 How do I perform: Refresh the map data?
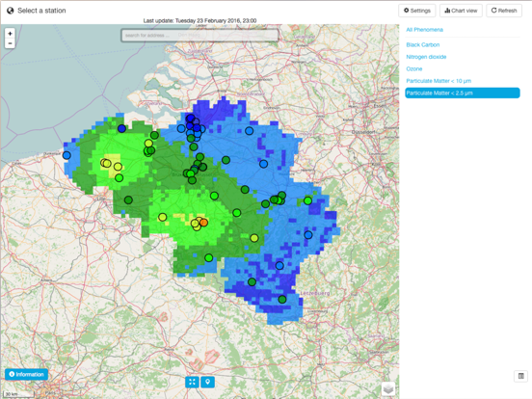pos(504,11)
